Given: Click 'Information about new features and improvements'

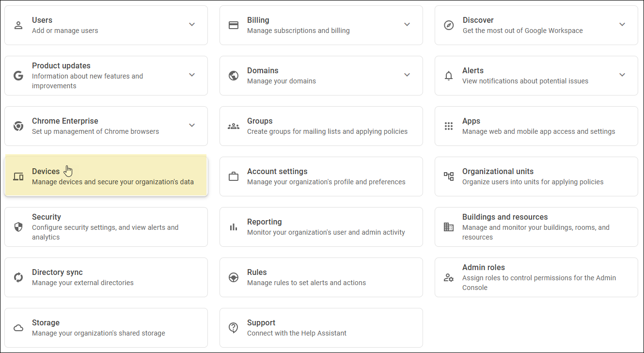Looking at the screenshot, I should click(88, 81).
